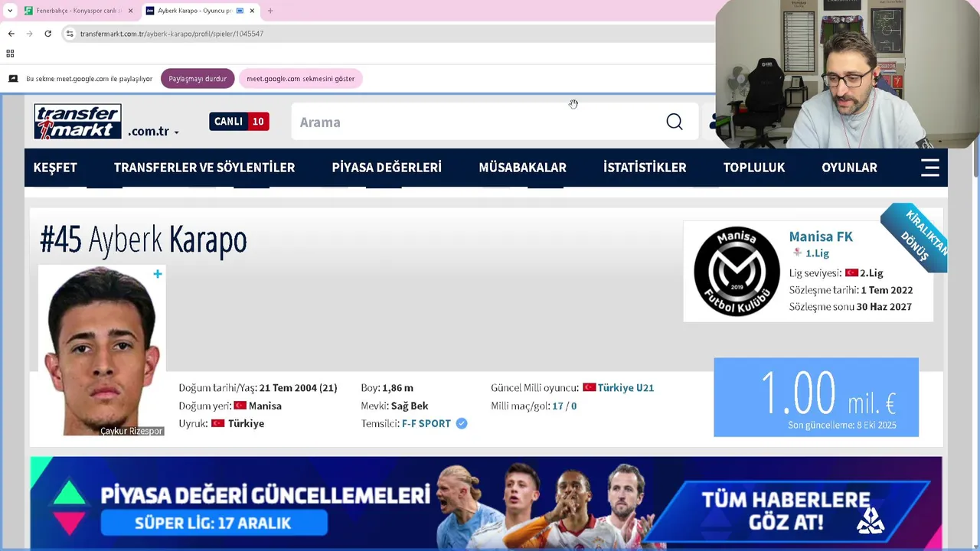Open the İSTATİSTİKLER menu
The image size is (980, 551).
645,168
